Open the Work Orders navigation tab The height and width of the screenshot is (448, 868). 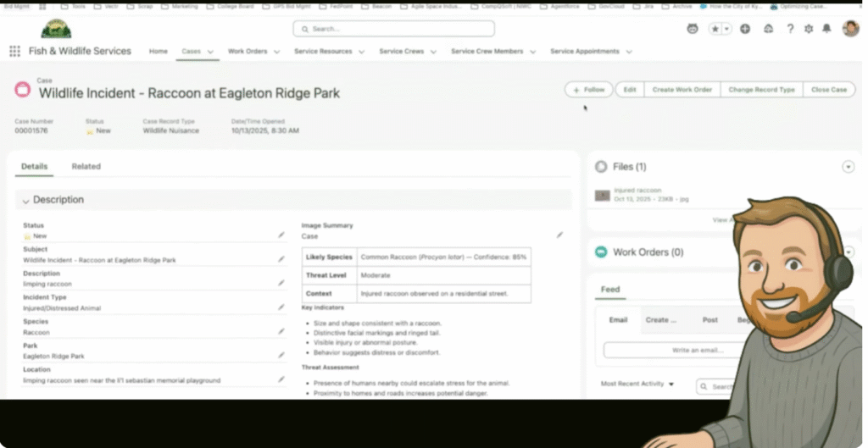coord(248,52)
